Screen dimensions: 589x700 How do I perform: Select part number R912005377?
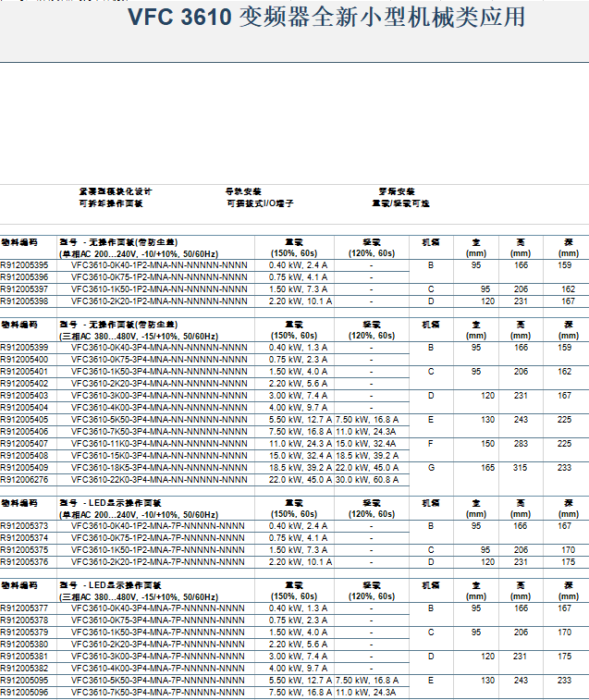(x=24, y=608)
